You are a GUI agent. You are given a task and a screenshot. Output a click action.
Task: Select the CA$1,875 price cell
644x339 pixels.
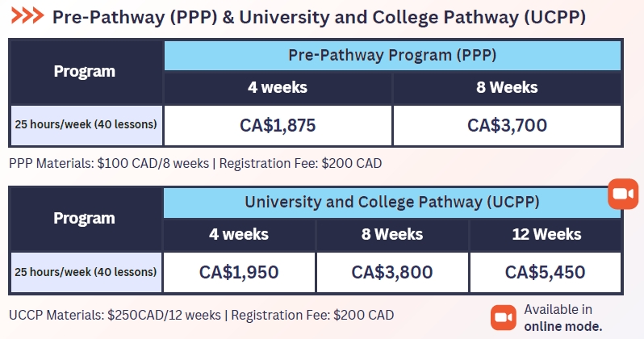278,125
